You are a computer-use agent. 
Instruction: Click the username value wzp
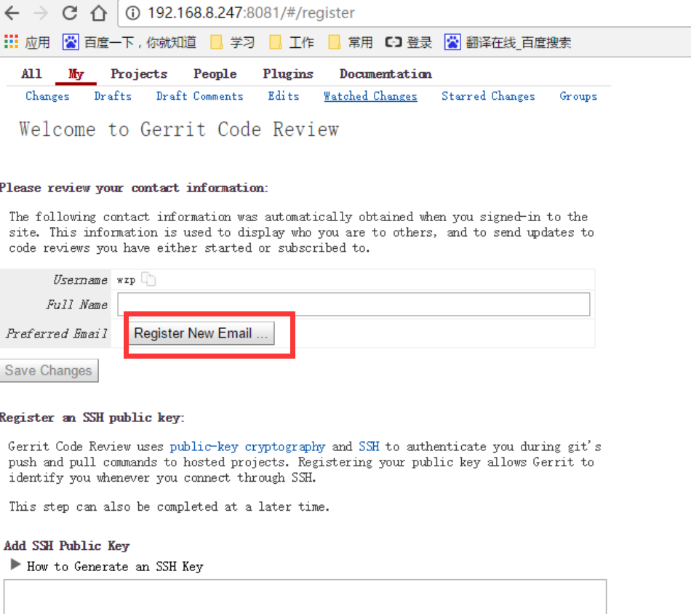[126, 280]
